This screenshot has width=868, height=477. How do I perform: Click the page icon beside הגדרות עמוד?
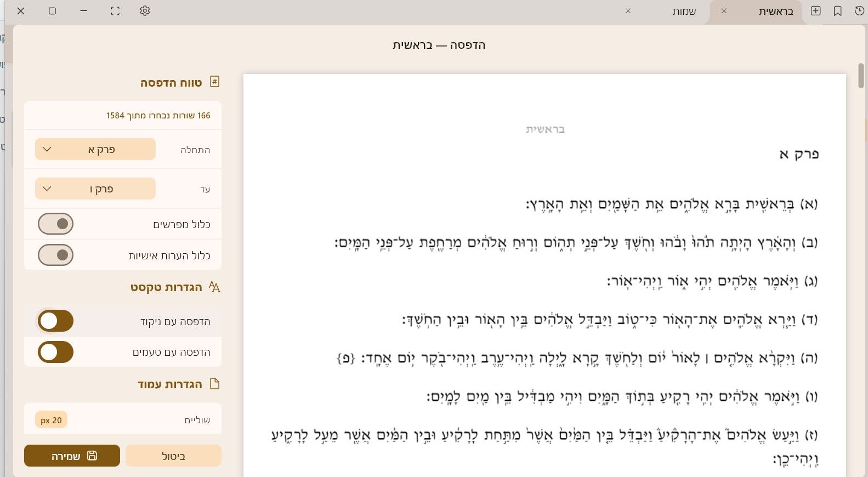point(214,384)
